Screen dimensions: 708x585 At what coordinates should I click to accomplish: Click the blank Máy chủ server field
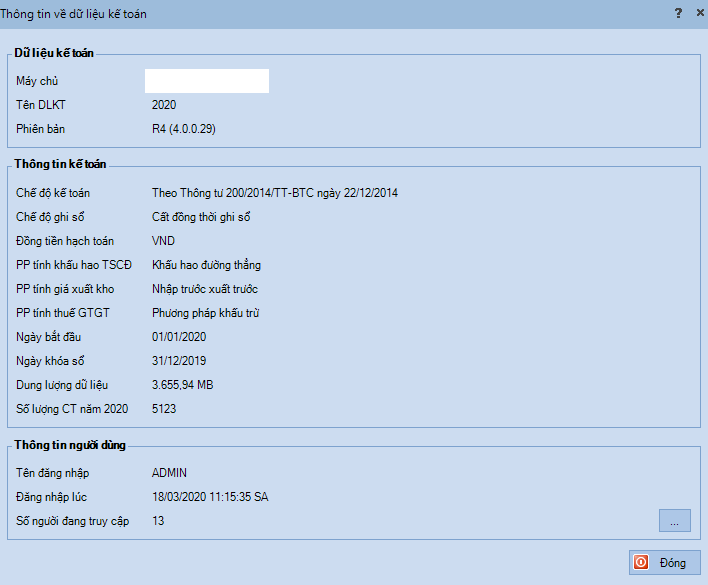[x=207, y=81]
